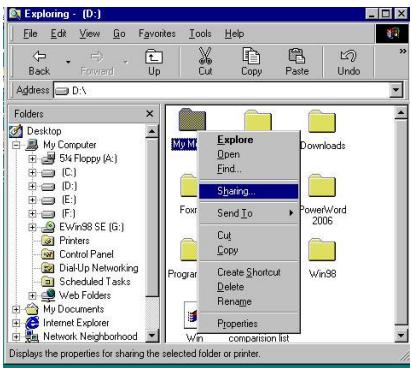Choose Sharing... from the context menu

click(248, 191)
